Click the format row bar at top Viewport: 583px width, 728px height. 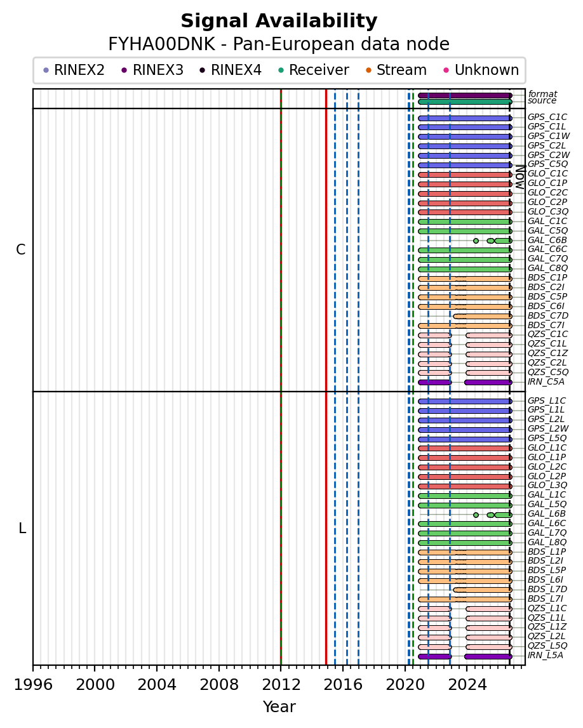[464, 96]
